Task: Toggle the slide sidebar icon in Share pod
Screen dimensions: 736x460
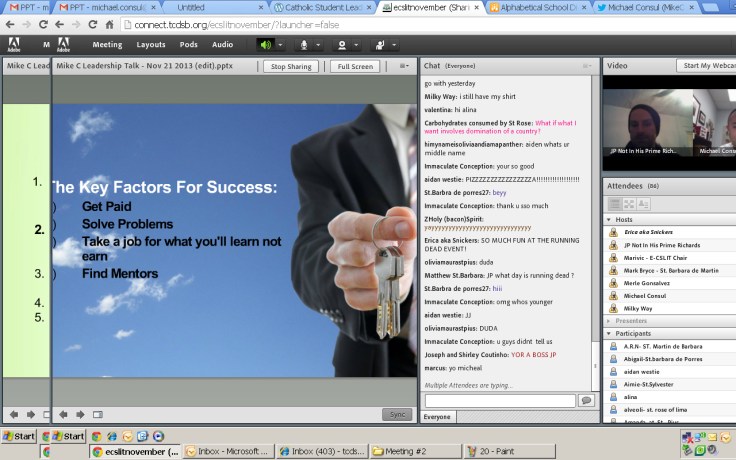Action: click(98, 414)
